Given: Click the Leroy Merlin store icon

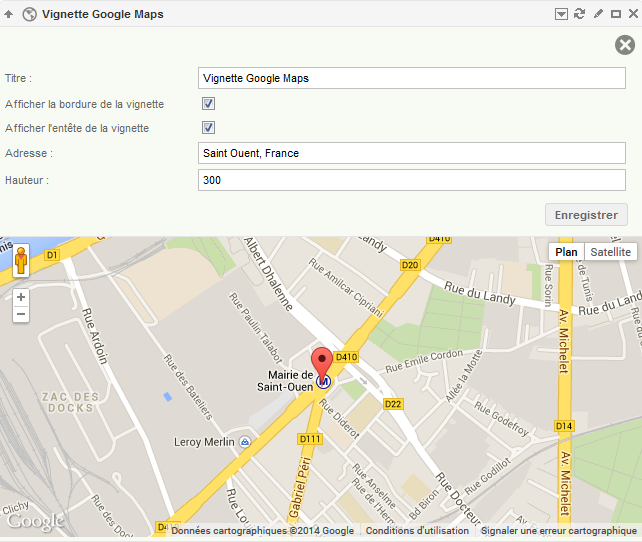Looking at the screenshot, I should [245, 442].
